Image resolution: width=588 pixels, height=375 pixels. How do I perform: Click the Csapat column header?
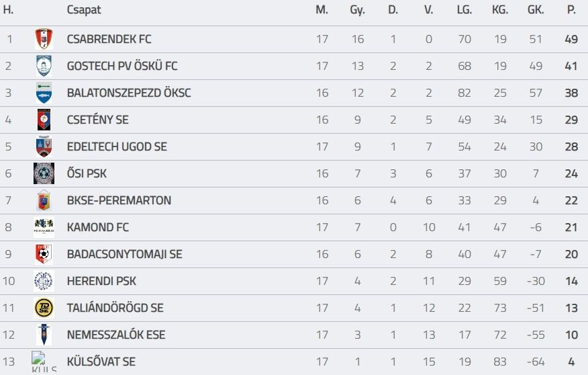point(84,10)
